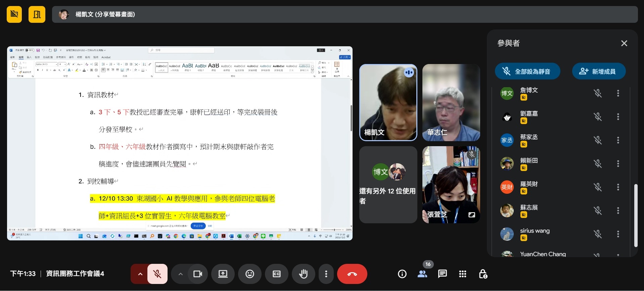Open host controls lock icon
Image resolution: width=644 pixels, height=291 pixels.
tap(483, 274)
